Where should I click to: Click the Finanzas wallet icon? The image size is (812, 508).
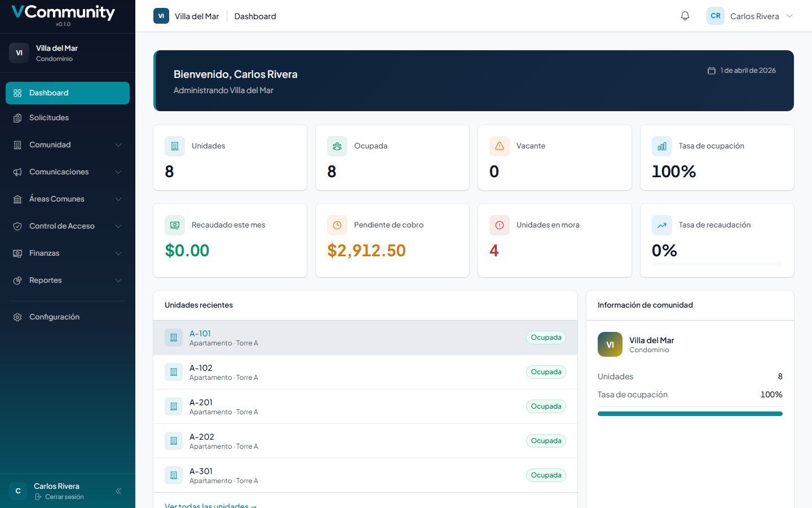(x=18, y=253)
